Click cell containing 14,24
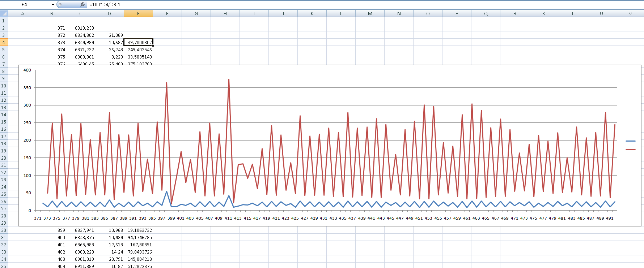Viewport: 644px width, 268px height. 109,252
